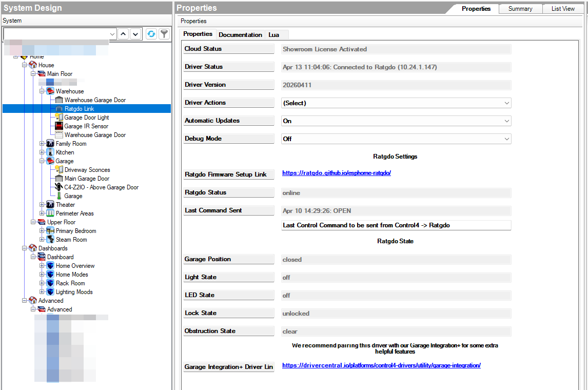588x390 pixels.
Task: Collapse the Warehouse tree node
Action: (42, 91)
